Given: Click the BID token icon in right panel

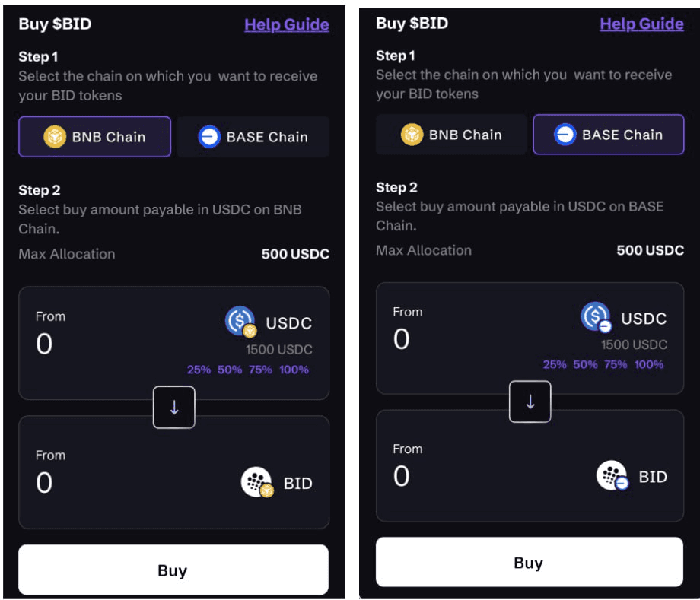Looking at the screenshot, I should pyautogui.click(x=612, y=476).
